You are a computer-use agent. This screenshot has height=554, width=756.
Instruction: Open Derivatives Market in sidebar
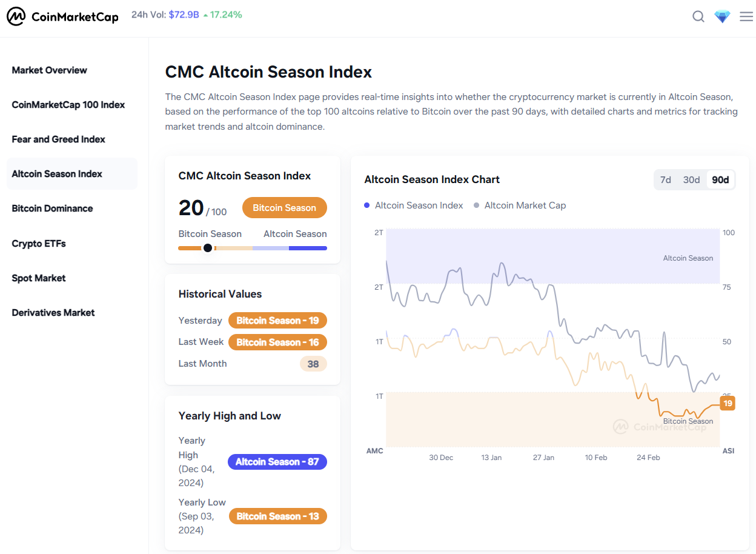[53, 313]
